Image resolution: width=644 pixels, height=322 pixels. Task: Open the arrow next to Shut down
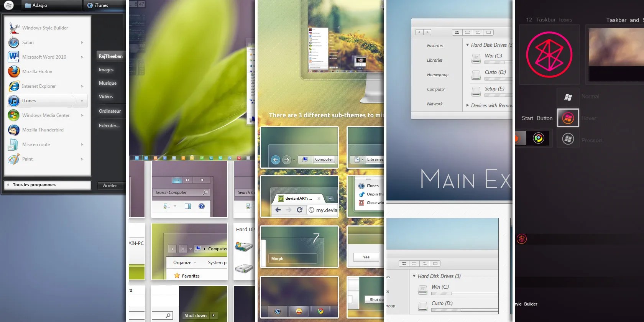point(214,315)
